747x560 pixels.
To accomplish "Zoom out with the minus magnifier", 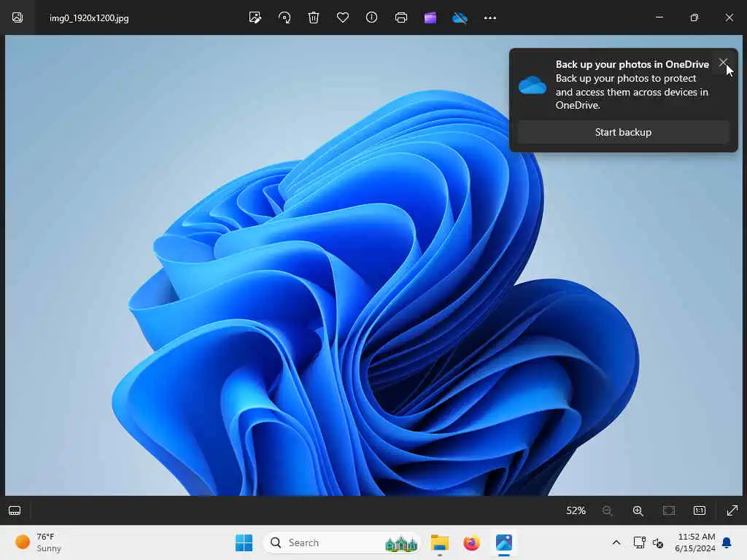I will tap(608, 510).
